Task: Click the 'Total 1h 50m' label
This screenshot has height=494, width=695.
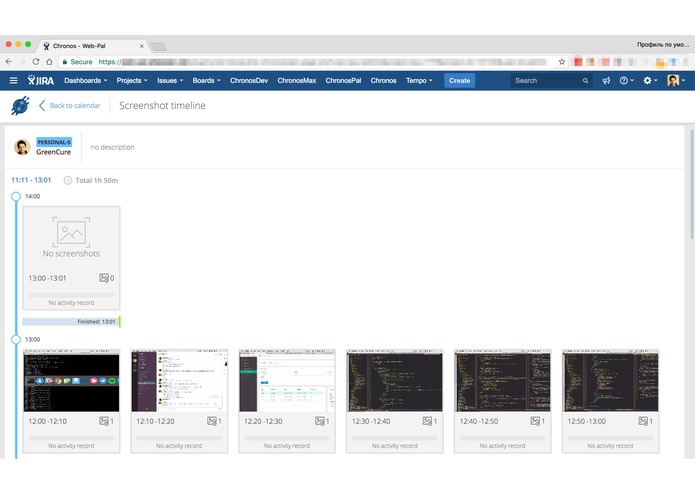Action: pos(97,180)
